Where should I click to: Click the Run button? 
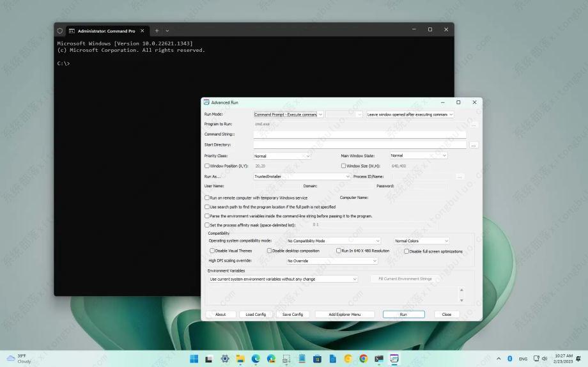[403, 315]
